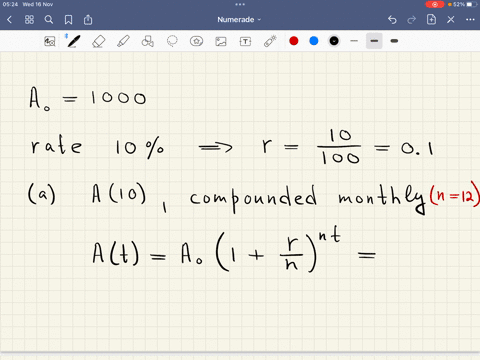Select the medium stroke width
Viewport: 480px width, 360px height.
(374, 41)
